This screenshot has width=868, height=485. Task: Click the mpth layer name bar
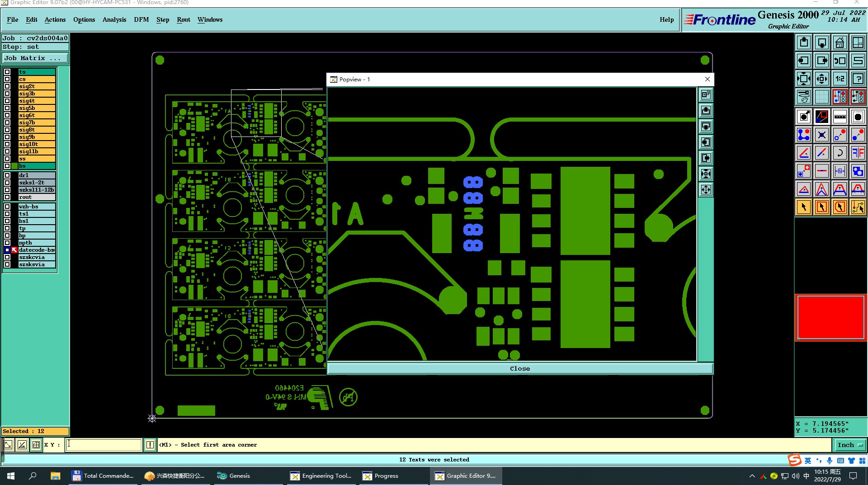click(37, 243)
